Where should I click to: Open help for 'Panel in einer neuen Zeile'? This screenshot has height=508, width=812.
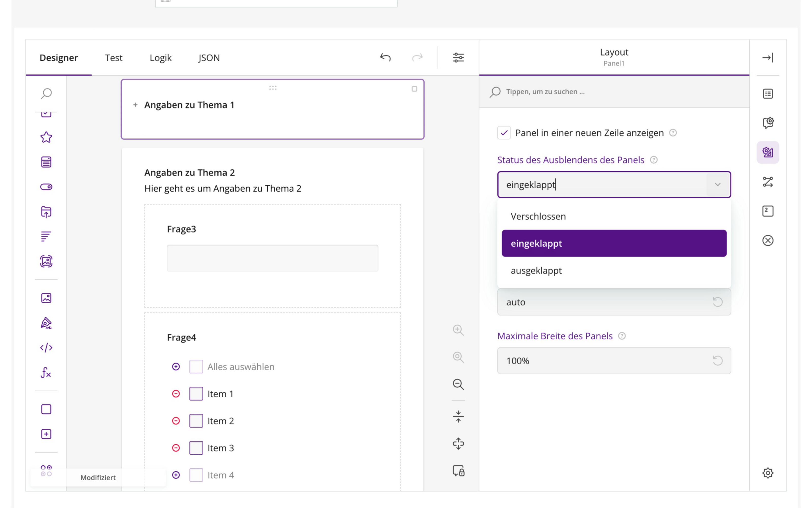673,133
